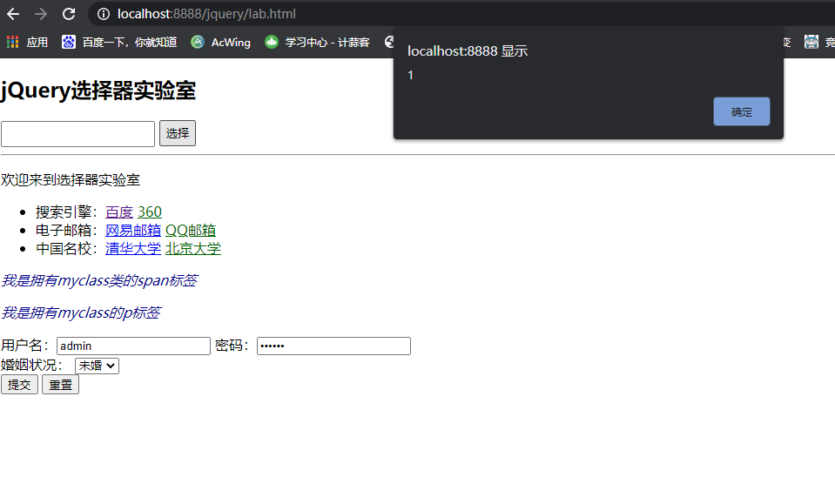Open the 360 link
The height and width of the screenshot is (504, 835).
click(x=150, y=212)
